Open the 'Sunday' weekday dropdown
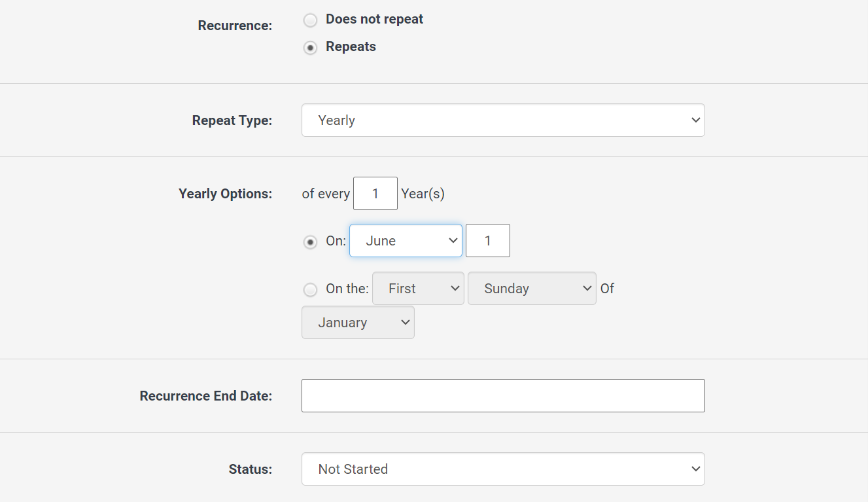 [x=532, y=289]
